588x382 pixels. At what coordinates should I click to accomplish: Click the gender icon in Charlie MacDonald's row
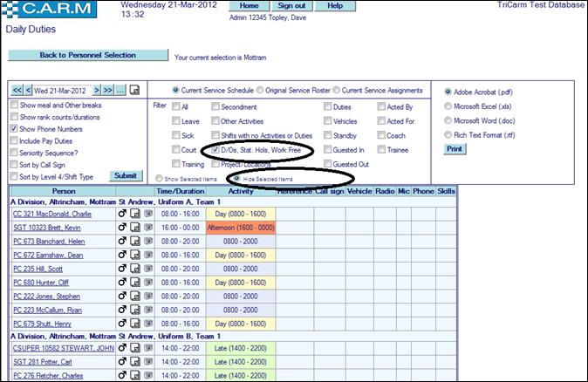pyautogui.click(x=122, y=212)
